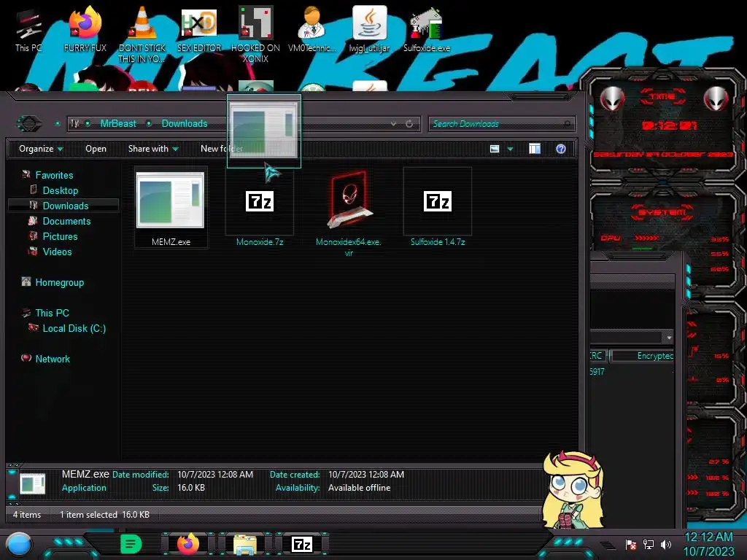Select the MEMZ.exe file
The image size is (747, 560).
click(171, 208)
